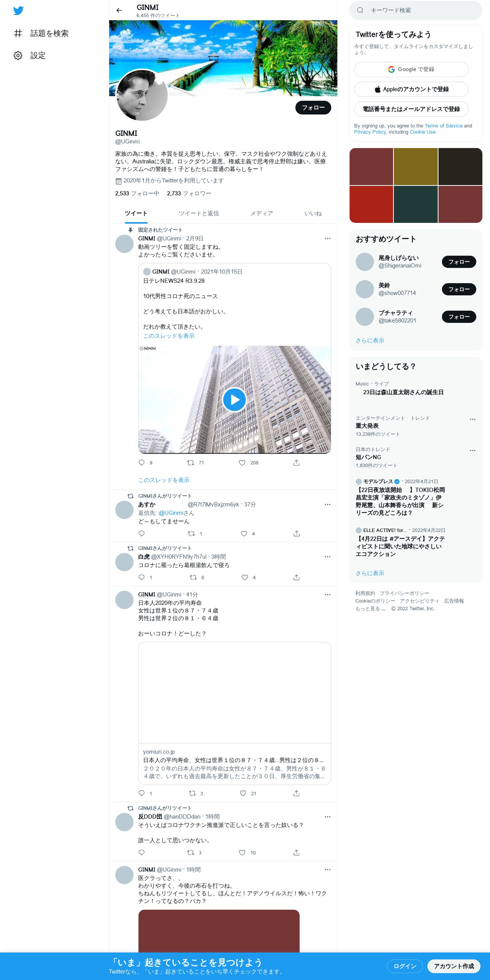Reply to あすか's tweet
Image resolution: width=490 pixels, height=980 pixels.
coord(142,534)
